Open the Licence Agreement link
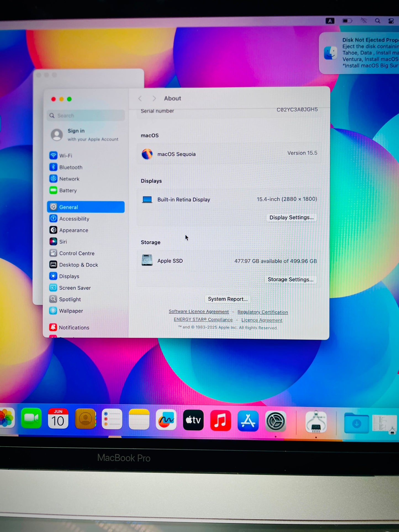Viewport: 399px width, 532px height. (262, 320)
